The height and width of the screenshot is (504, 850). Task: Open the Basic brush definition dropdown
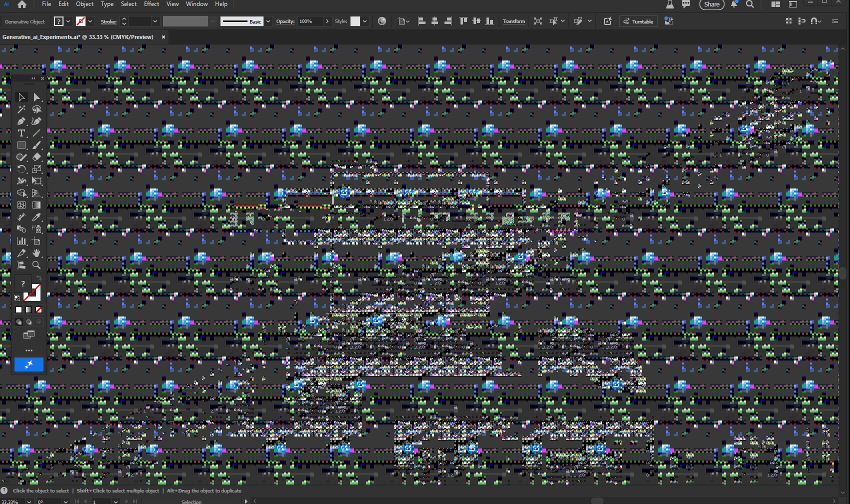pyautogui.click(x=268, y=21)
